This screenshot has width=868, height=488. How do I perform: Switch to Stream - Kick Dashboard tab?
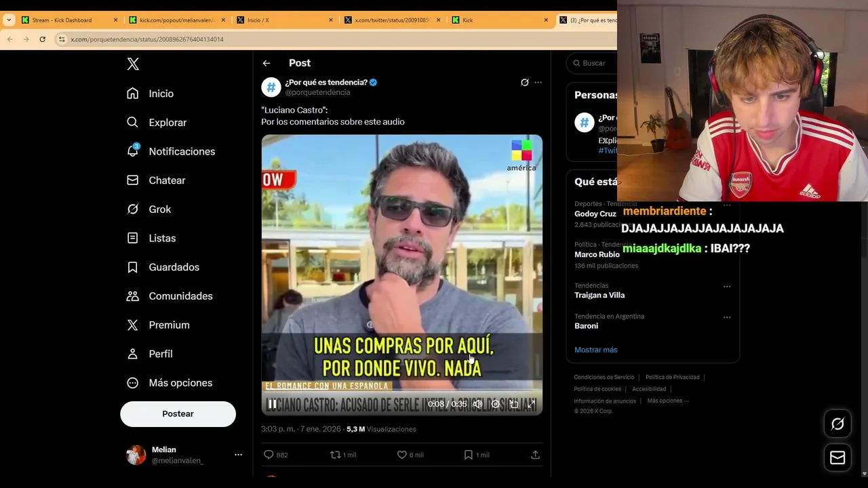point(62,20)
